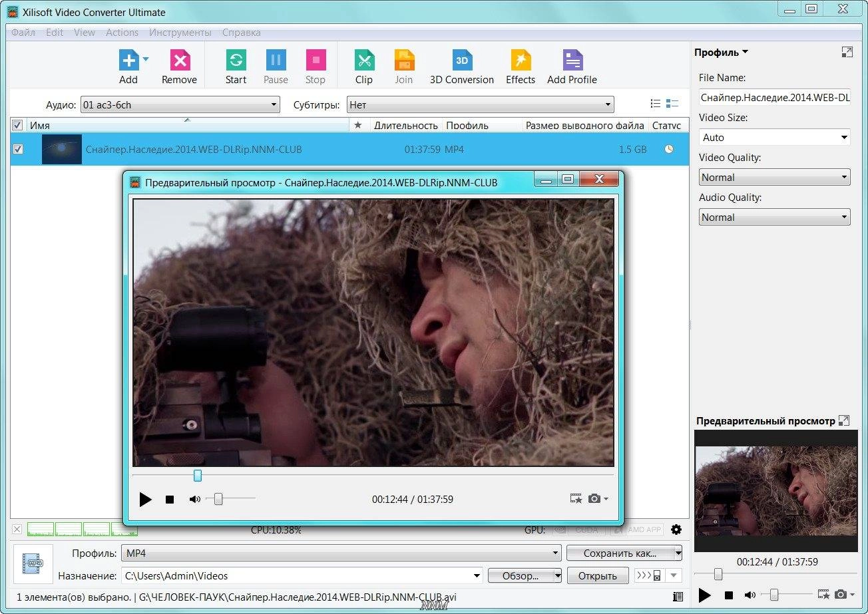
Task: Open the Субтитры dropdown
Action: pyautogui.click(x=480, y=104)
